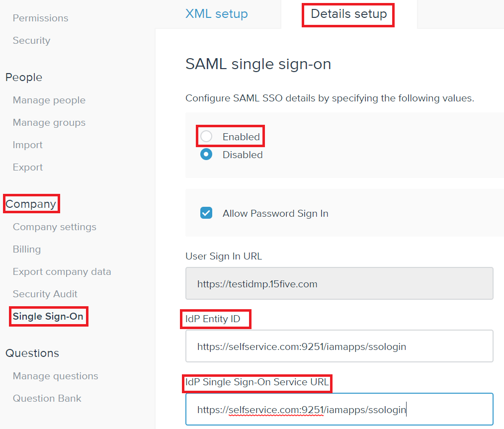
Task: Click the IdP Single Sign-On Service URL field
Action: 339,410
